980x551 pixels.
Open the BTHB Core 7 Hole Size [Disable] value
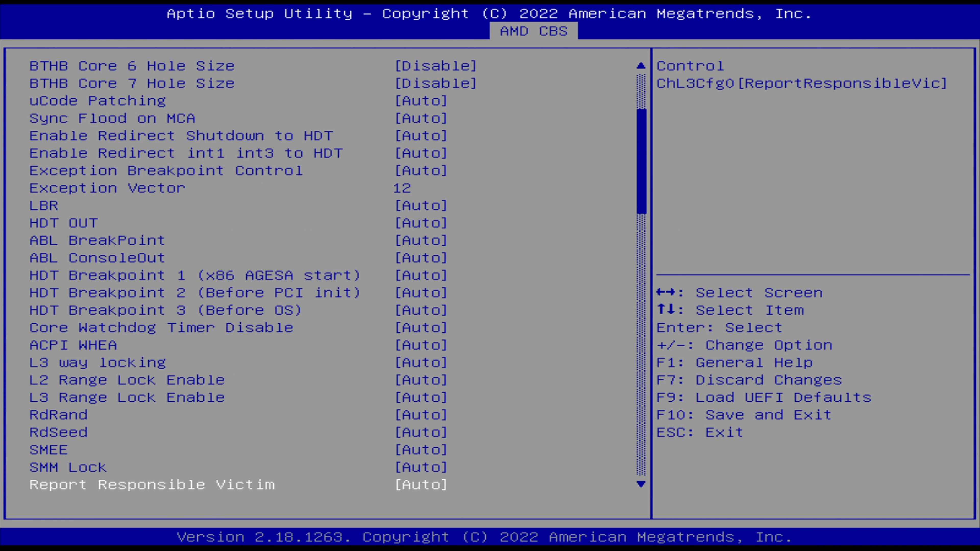pos(436,83)
